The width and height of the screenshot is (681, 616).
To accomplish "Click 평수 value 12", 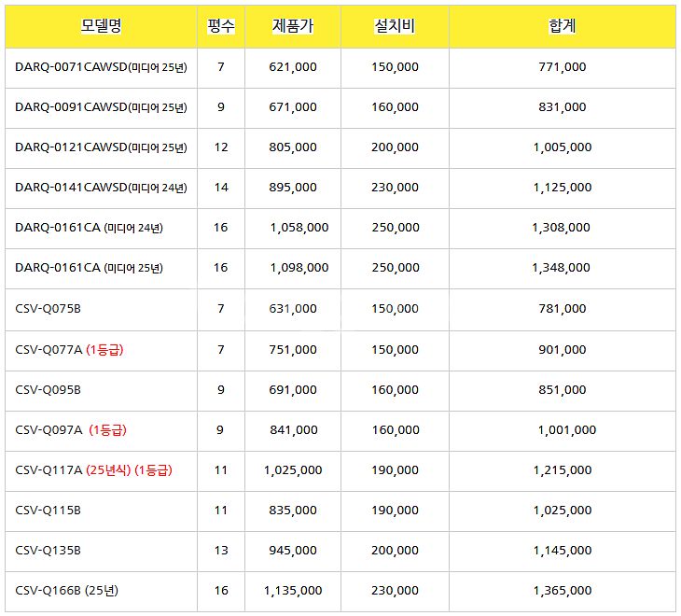I will coord(221,147).
